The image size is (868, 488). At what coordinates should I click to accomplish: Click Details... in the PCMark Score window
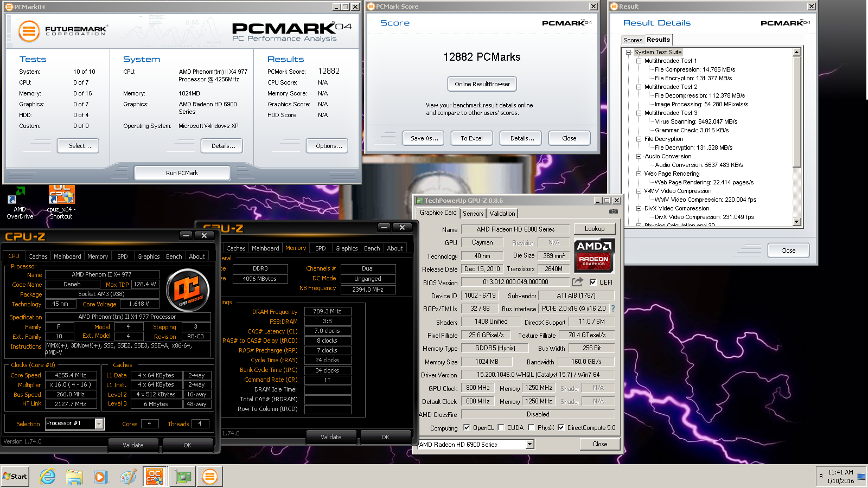click(522, 138)
